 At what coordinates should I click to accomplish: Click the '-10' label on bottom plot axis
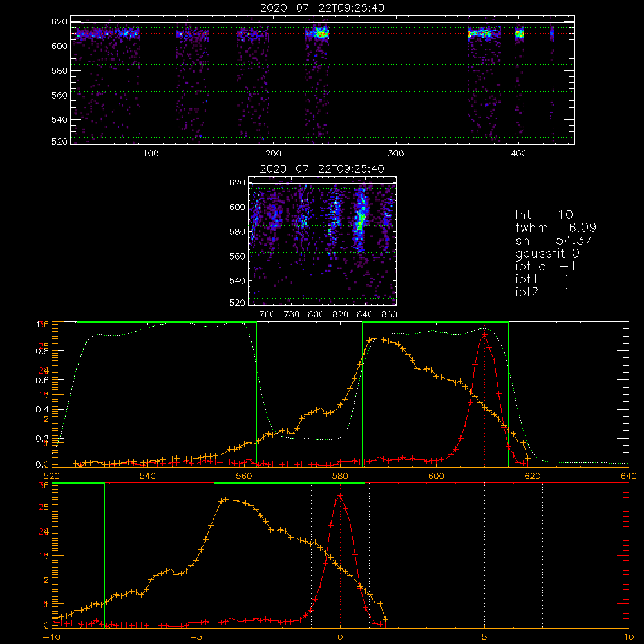click(52, 638)
